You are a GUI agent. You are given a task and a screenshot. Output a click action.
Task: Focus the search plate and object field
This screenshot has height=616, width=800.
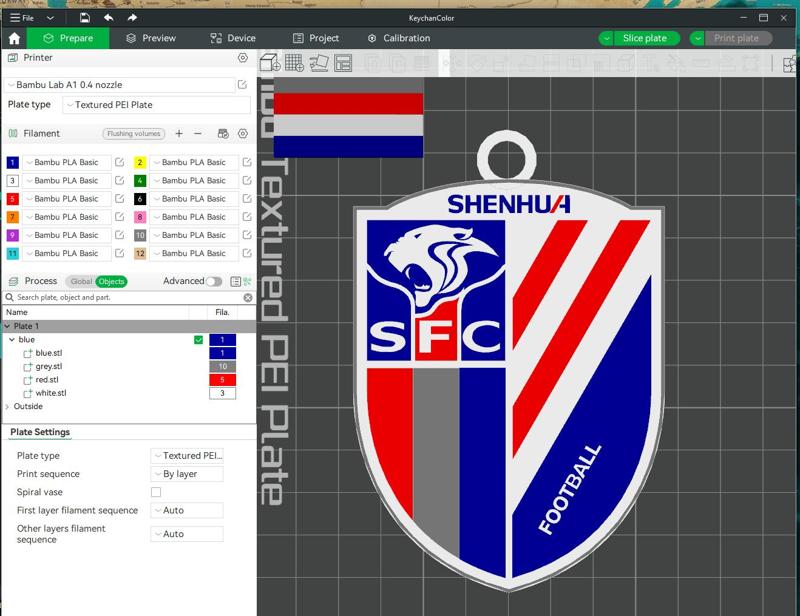[x=128, y=298]
